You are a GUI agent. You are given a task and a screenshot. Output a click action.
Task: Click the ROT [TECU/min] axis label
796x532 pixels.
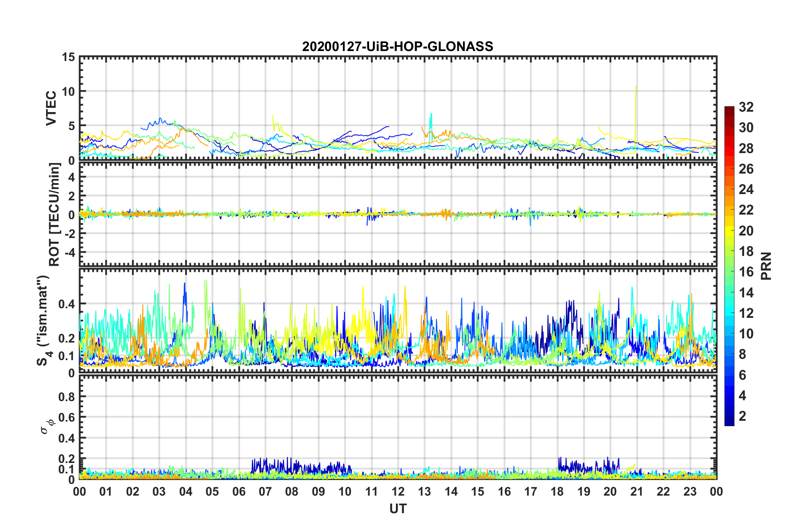(x=54, y=215)
